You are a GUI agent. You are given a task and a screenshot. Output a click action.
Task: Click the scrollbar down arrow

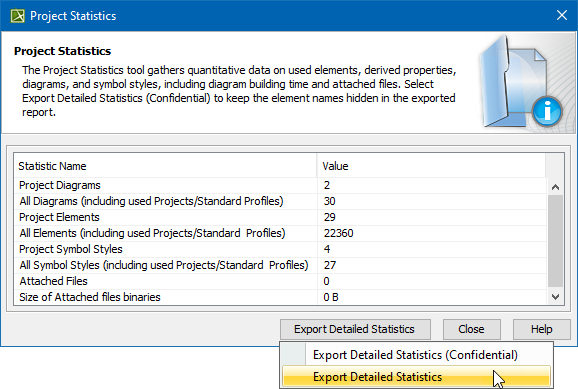(556, 297)
